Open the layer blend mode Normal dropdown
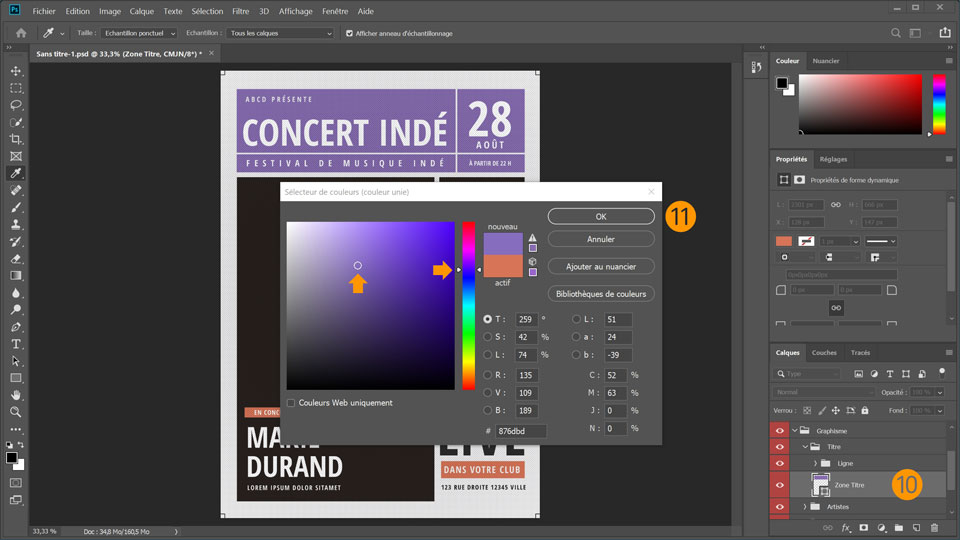This screenshot has height=540, width=960. pos(823,392)
